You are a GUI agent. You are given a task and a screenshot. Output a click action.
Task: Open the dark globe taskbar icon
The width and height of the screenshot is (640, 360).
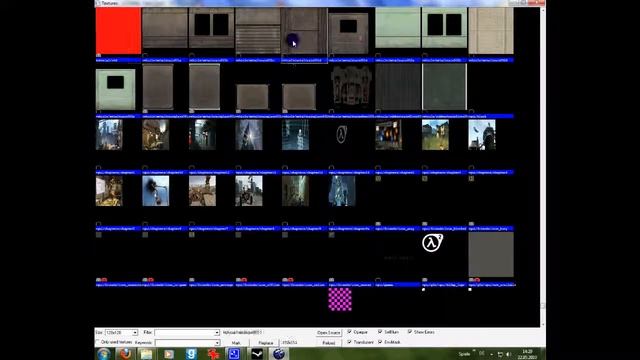click(279, 353)
